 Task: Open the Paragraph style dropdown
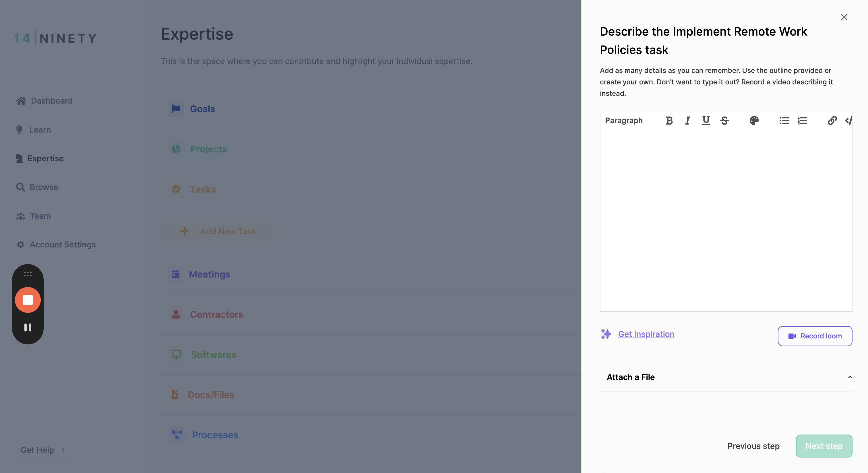click(x=624, y=120)
